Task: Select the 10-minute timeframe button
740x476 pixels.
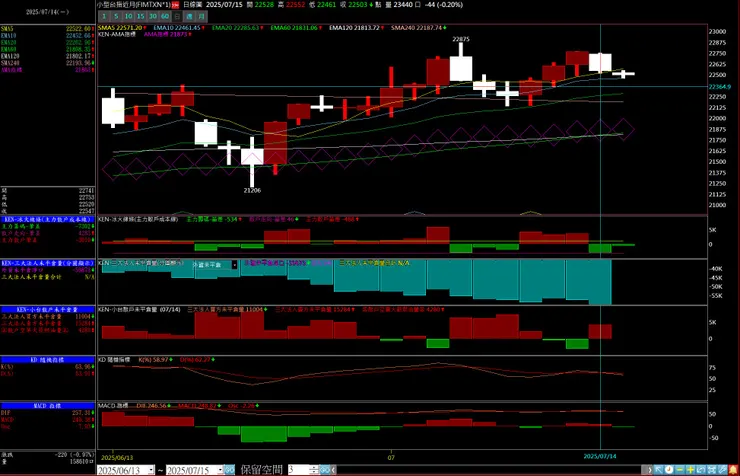Action: (x=128, y=17)
